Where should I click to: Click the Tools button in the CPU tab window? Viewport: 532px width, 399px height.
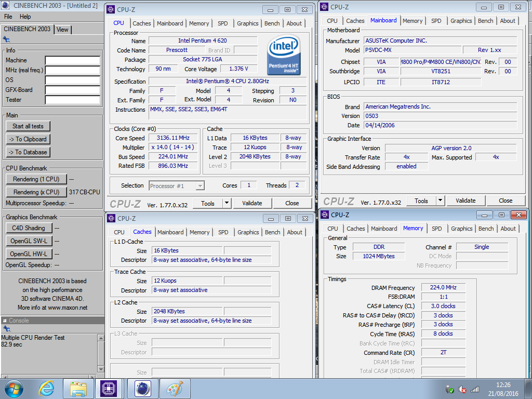pos(208,203)
